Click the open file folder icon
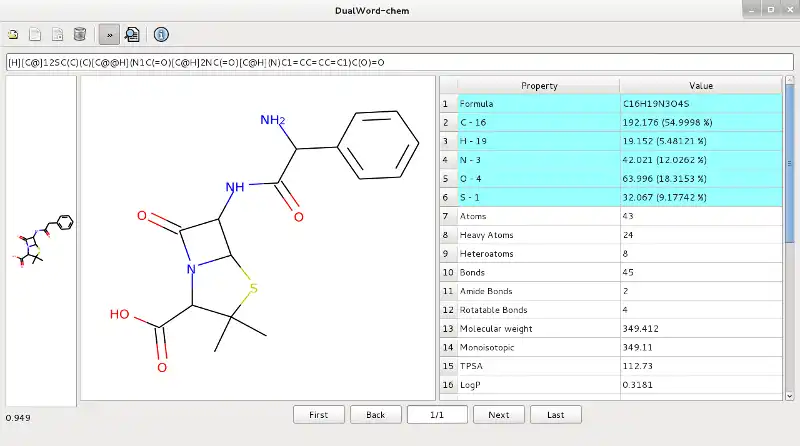Screen dimensions: 800x446 [x=13, y=35]
